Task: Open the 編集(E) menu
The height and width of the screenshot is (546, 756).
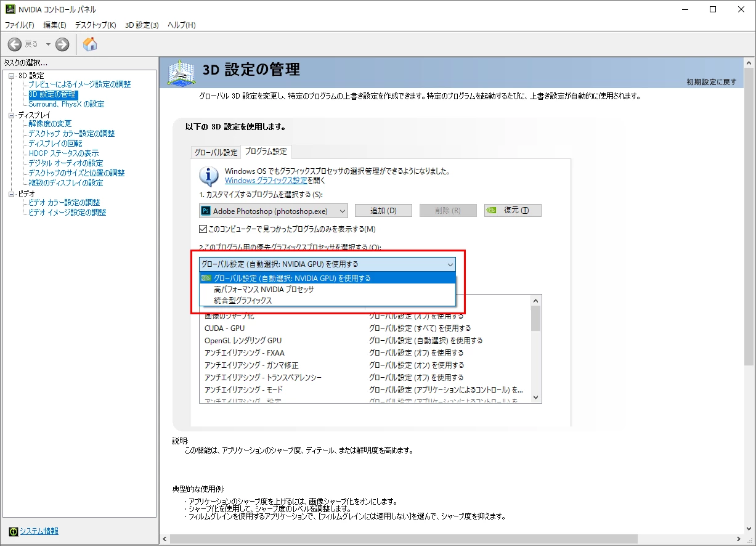Action: [55, 25]
